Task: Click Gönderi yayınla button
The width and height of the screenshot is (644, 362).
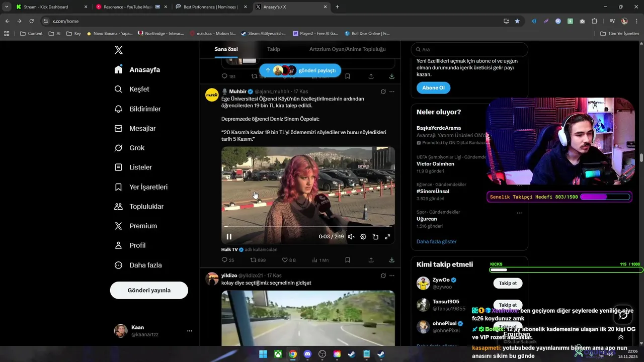Action: pyautogui.click(x=149, y=290)
